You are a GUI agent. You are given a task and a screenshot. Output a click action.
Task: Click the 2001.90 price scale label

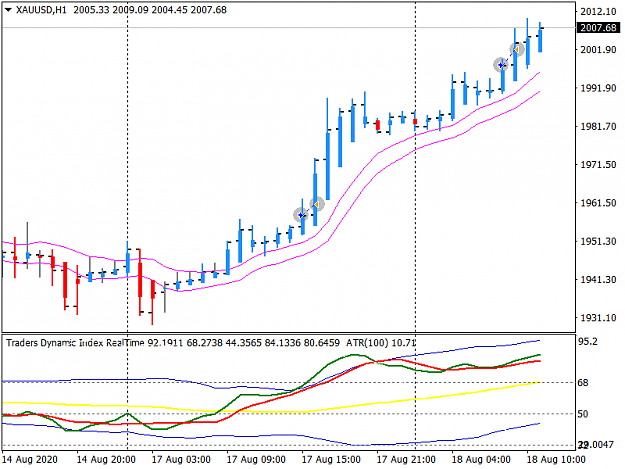point(598,50)
